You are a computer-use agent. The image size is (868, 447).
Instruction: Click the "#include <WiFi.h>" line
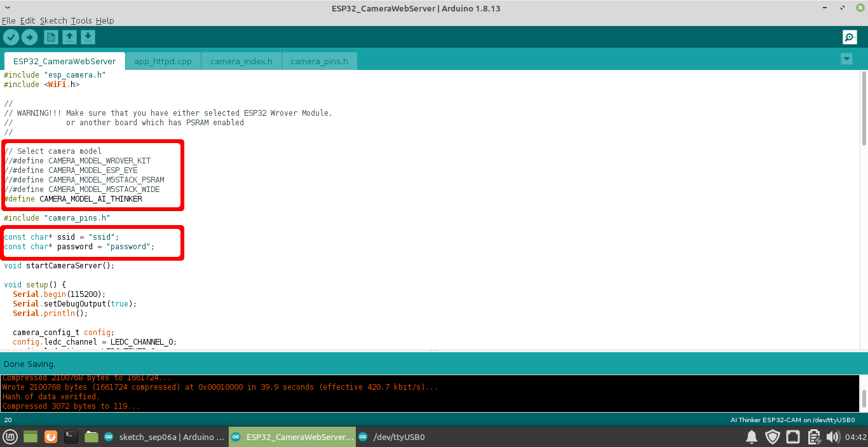click(42, 85)
